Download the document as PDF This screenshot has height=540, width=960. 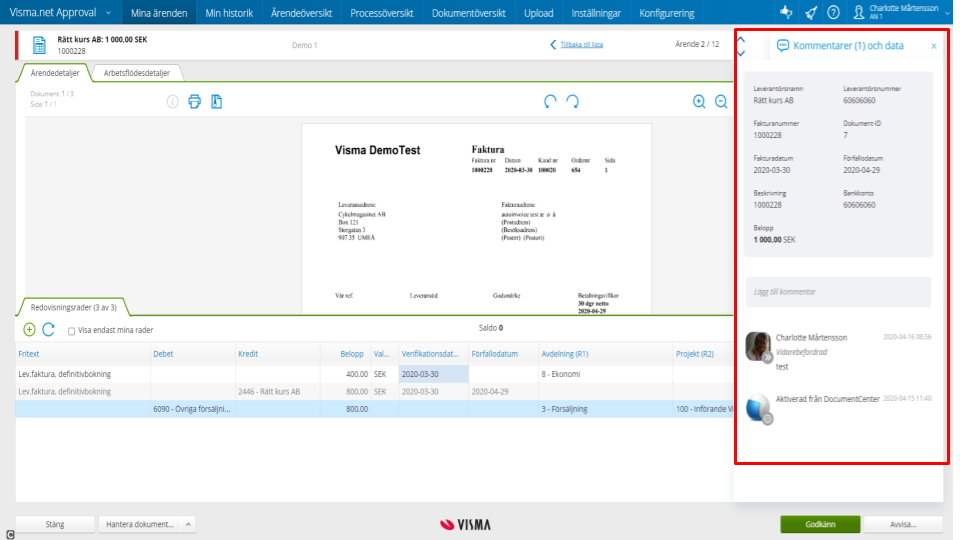tap(217, 102)
